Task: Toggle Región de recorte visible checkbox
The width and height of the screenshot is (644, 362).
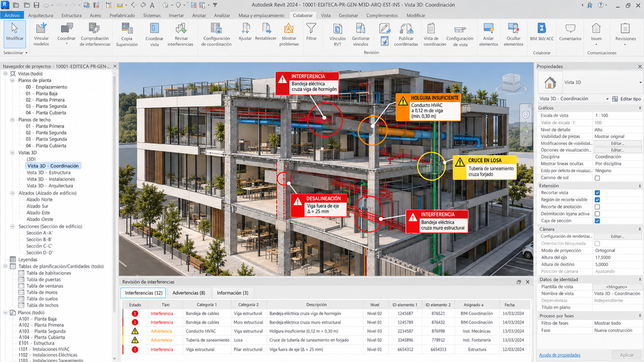Action: [597, 199]
